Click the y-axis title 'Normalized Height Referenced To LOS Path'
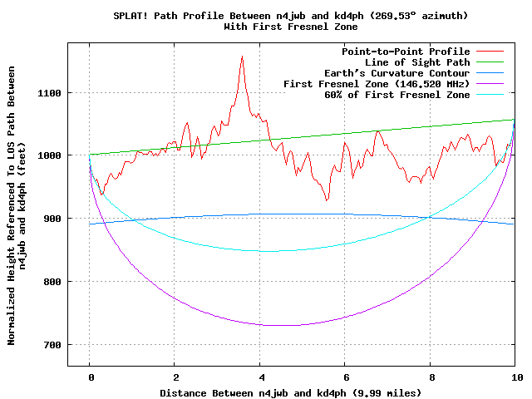The height and width of the screenshot is (399, 532). point(11,205)
